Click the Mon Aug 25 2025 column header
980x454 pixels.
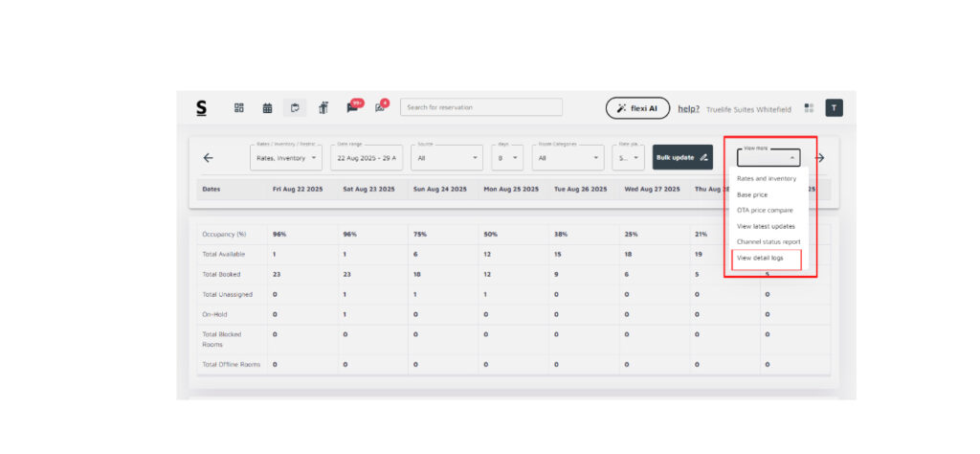click(x=511, y=189)
